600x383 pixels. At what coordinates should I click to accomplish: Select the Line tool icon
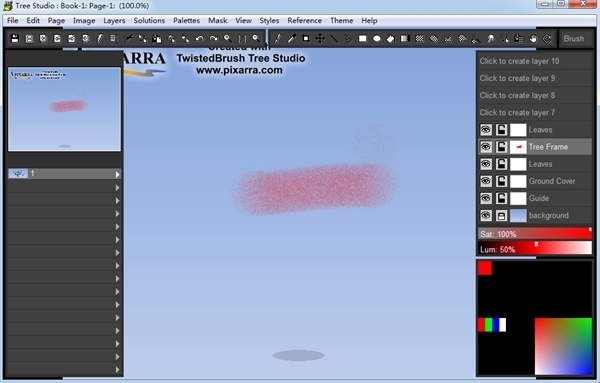coord(334,38)
